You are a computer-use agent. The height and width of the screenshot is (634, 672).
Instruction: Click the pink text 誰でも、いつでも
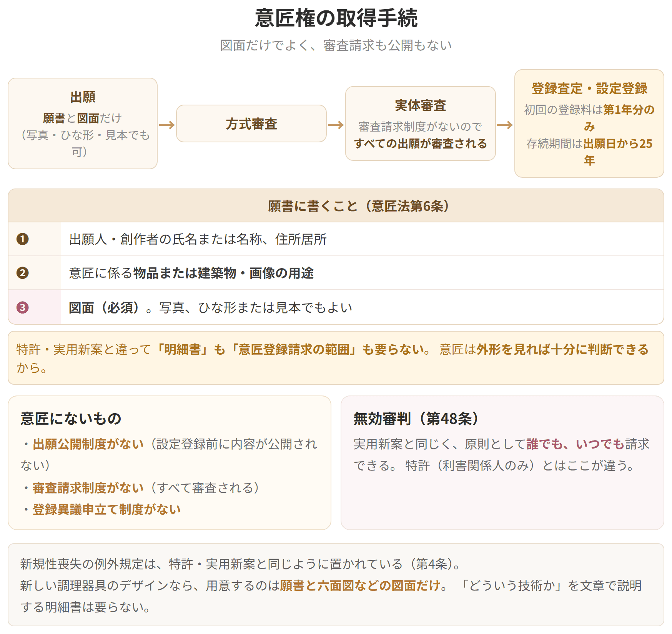(x=576, y=444)
